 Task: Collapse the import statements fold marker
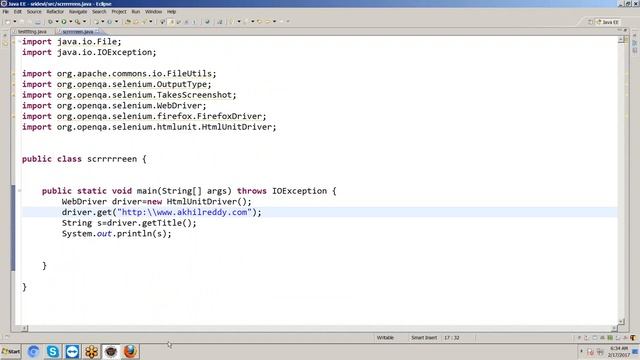19,42
